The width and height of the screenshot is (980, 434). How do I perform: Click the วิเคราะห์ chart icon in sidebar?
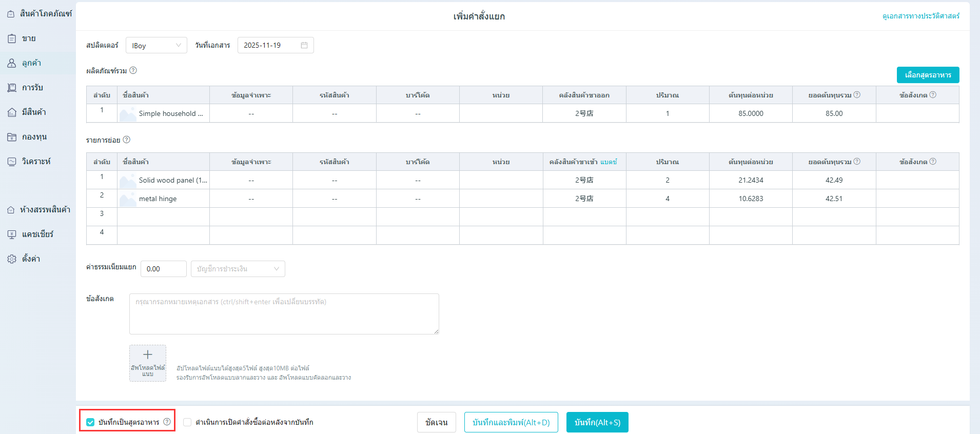point(12,162)
